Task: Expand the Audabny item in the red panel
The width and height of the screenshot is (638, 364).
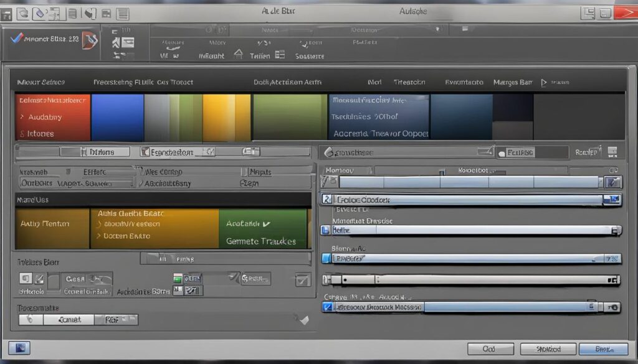Action: click(22, 117)
